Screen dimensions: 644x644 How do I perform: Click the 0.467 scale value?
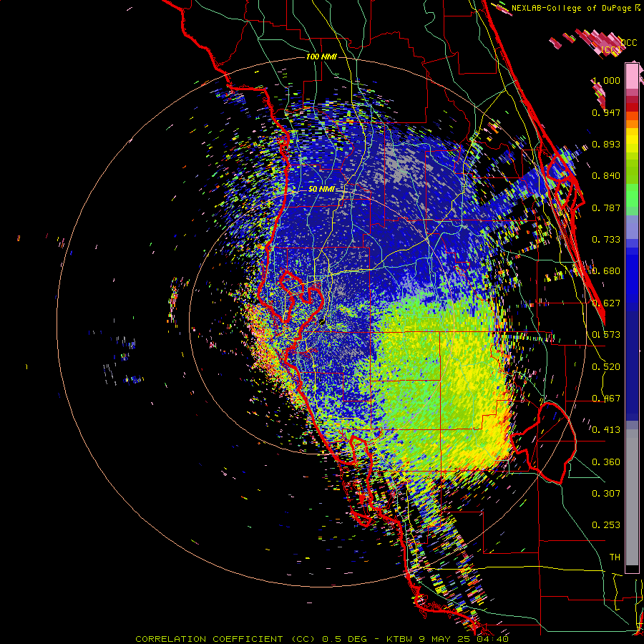(606, 399)
